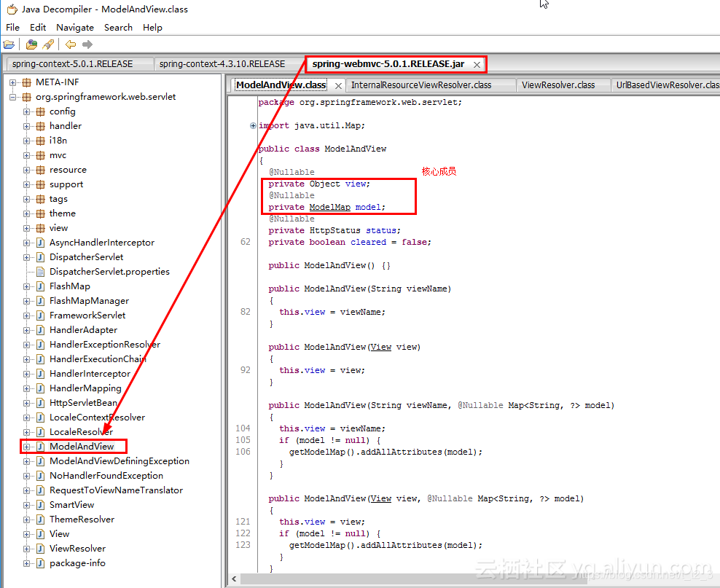Click the SmartView class icon
The width and height of the screenshot is (720, 588).
40,505
